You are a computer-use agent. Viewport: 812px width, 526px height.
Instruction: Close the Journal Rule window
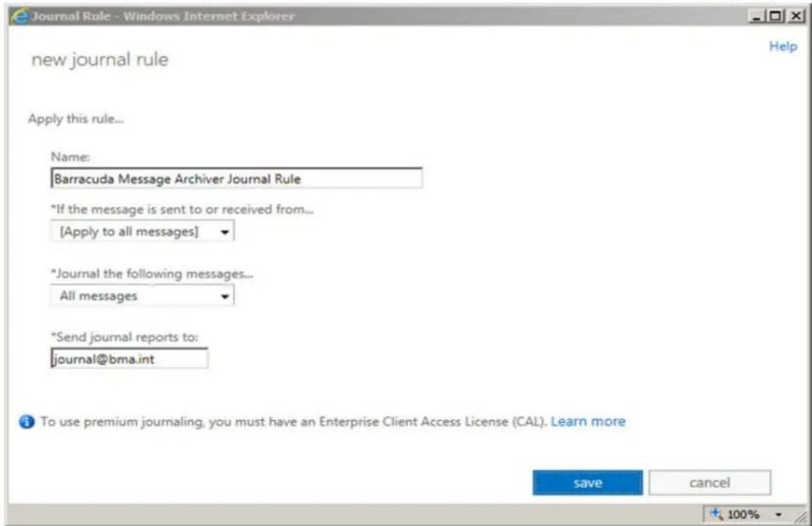796,16
